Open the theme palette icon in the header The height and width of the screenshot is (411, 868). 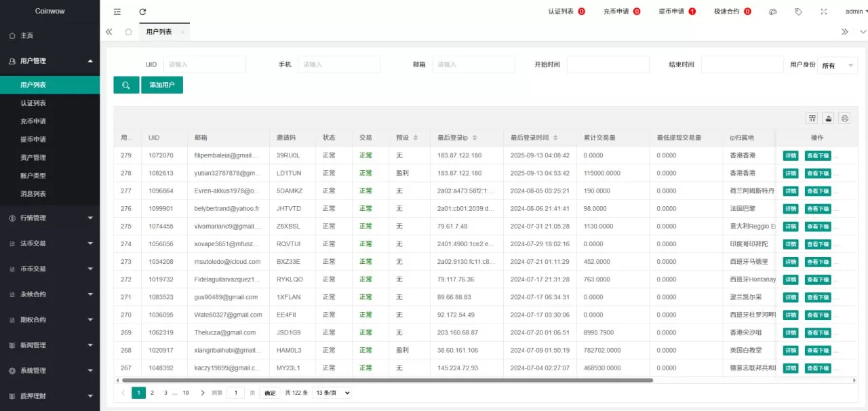[x=772, y=12]
